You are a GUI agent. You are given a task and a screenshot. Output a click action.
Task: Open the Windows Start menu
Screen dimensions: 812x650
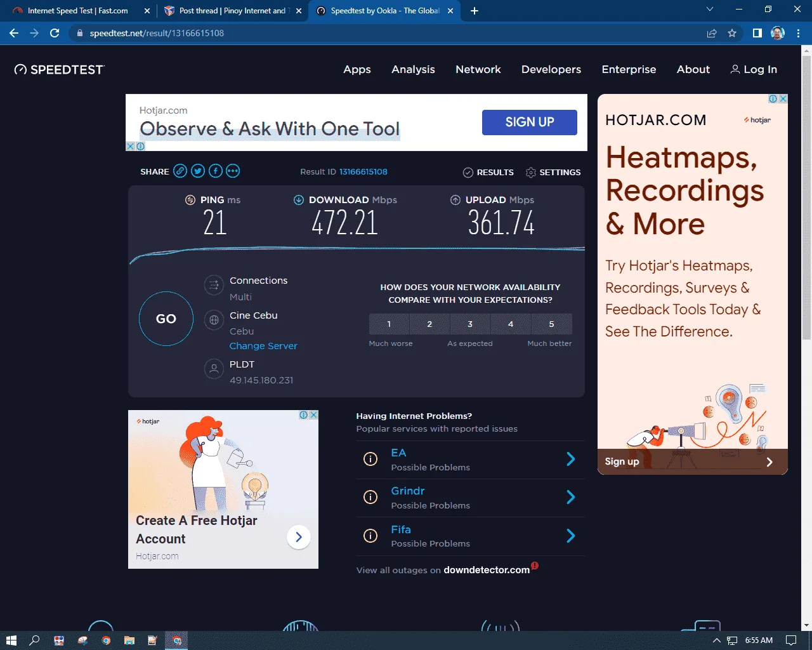[x=11, y=640]
